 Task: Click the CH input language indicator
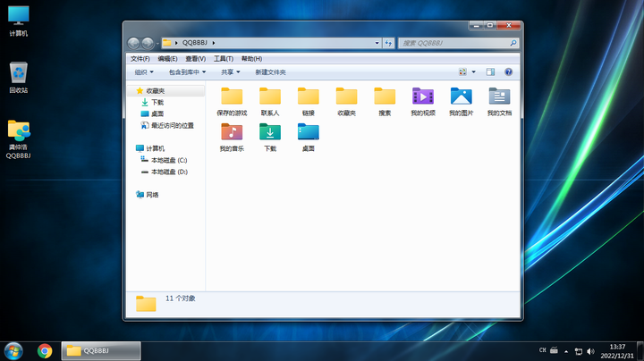coord(543,350)
